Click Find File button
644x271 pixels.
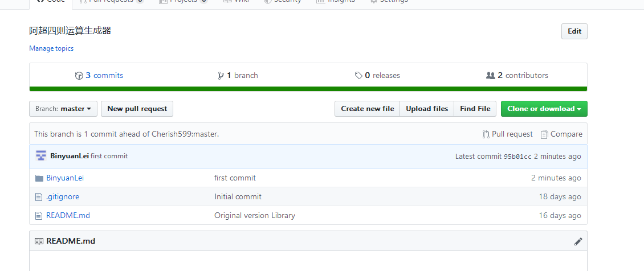tap(475, 109)
